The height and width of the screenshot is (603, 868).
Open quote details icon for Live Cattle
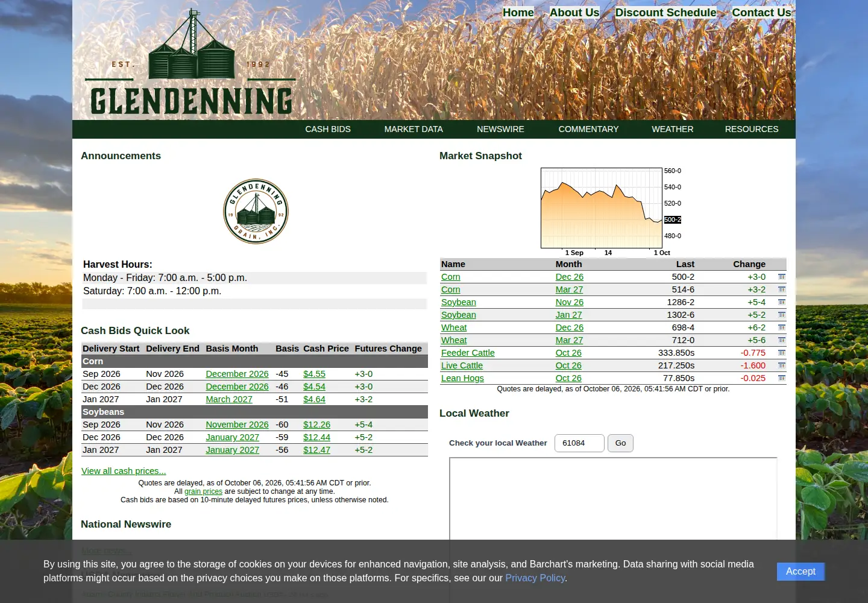point(782,365)
